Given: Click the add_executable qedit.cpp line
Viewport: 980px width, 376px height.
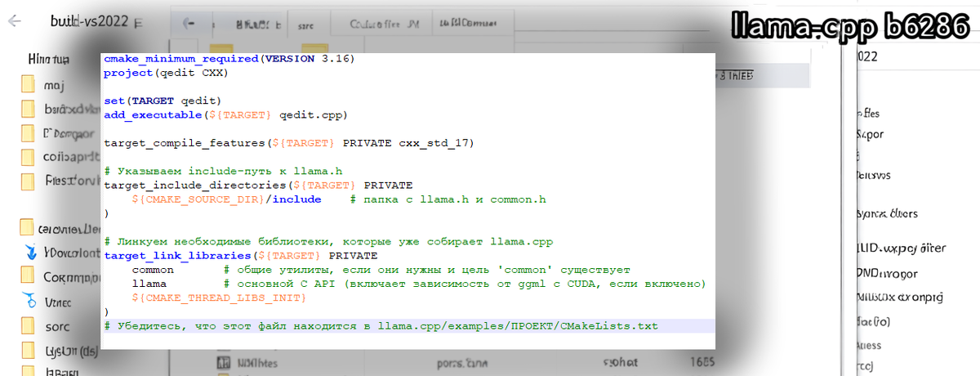Looking at the screenshot, I should 225,114.
